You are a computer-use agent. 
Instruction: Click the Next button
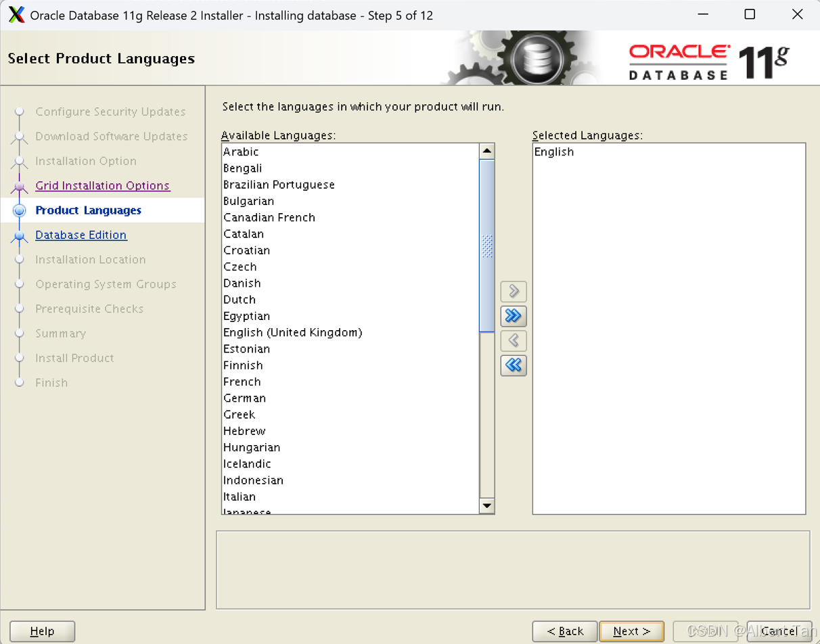(631, 631)
